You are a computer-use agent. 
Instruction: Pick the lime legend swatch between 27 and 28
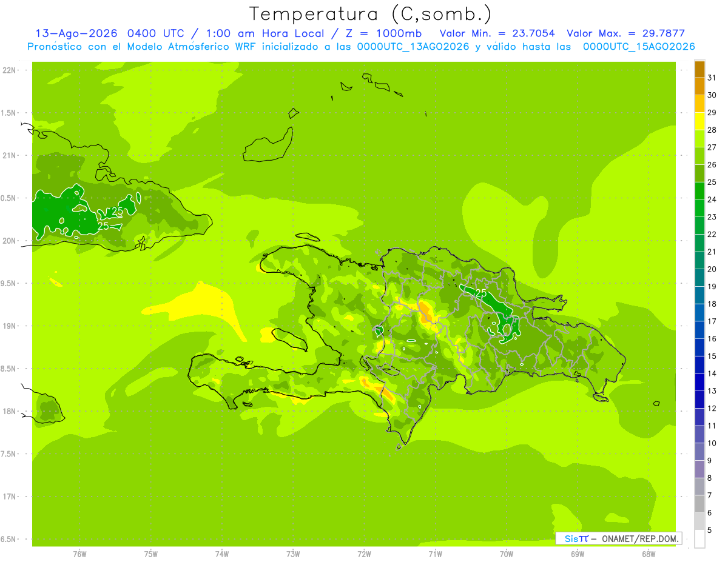coord(699,139)
